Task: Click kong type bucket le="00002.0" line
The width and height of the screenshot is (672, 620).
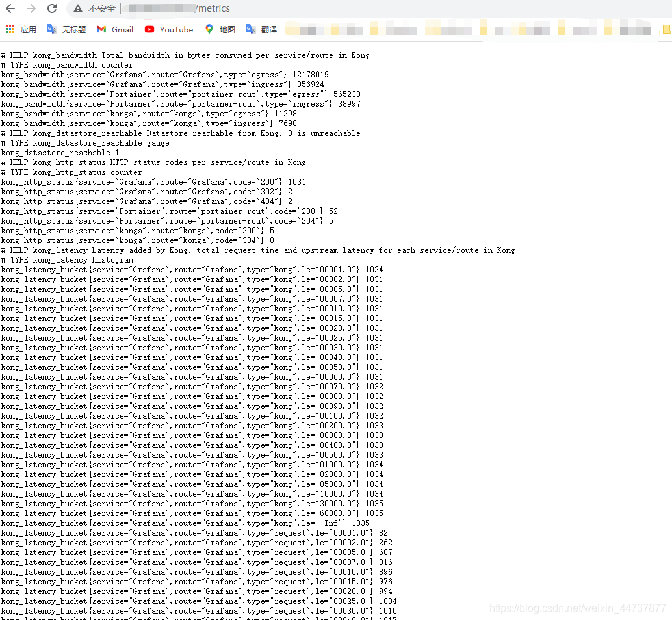Action: (x=192, y=280)
